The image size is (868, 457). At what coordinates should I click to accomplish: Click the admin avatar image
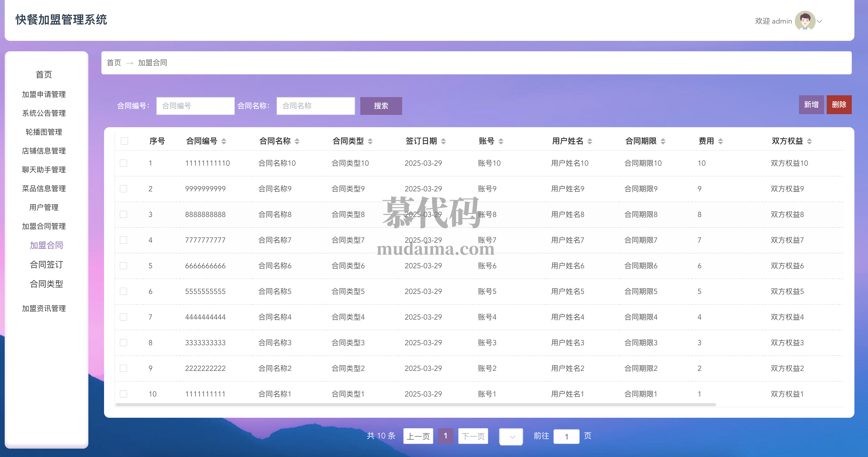[x=805, y=21]
